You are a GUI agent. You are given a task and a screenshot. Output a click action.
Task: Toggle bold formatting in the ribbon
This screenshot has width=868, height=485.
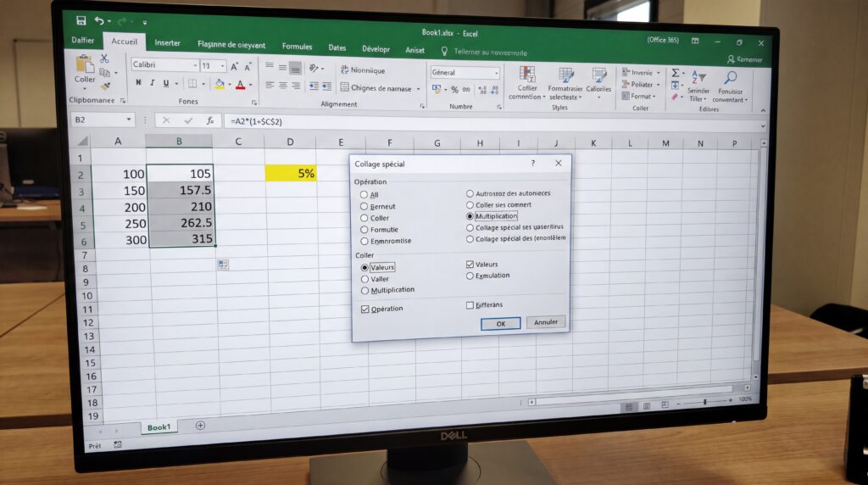tap(138, 82)
